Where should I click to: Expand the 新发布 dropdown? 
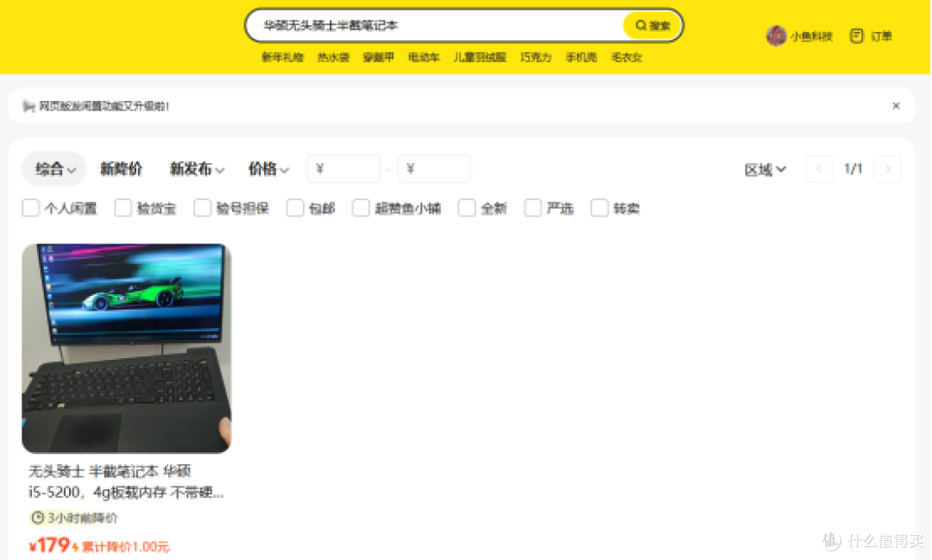pos(197,169)
